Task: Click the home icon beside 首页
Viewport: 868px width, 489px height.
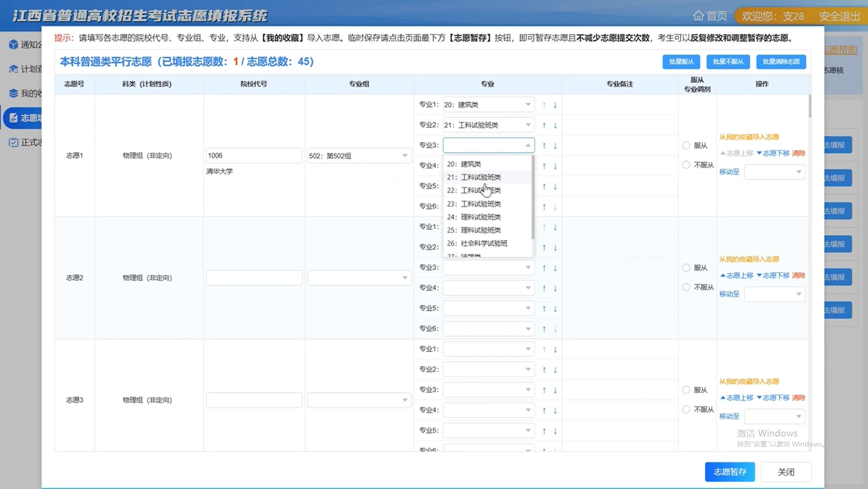Action: point(698,16)
